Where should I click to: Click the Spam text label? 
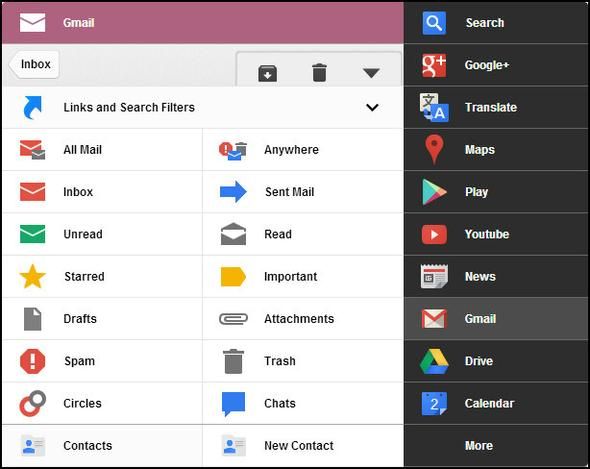(x=79, y=361)
